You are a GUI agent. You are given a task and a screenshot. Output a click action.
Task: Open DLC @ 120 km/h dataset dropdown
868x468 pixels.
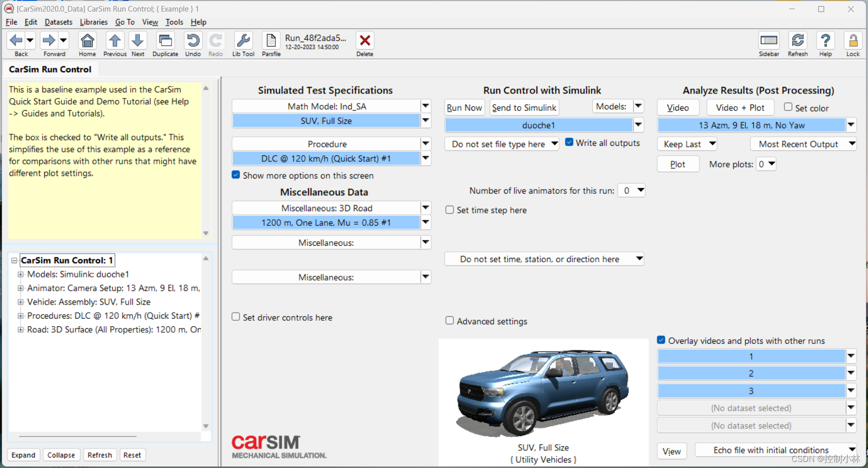tap(426, 158)
